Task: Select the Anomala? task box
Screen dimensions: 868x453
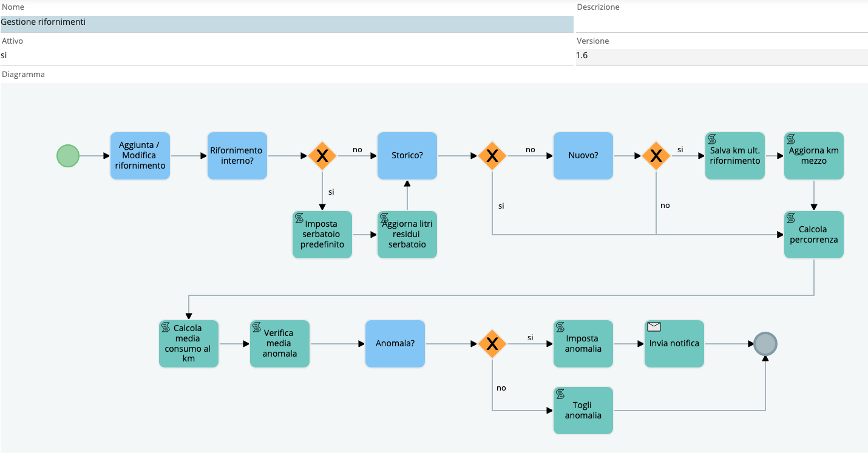Action: [395, 344]
